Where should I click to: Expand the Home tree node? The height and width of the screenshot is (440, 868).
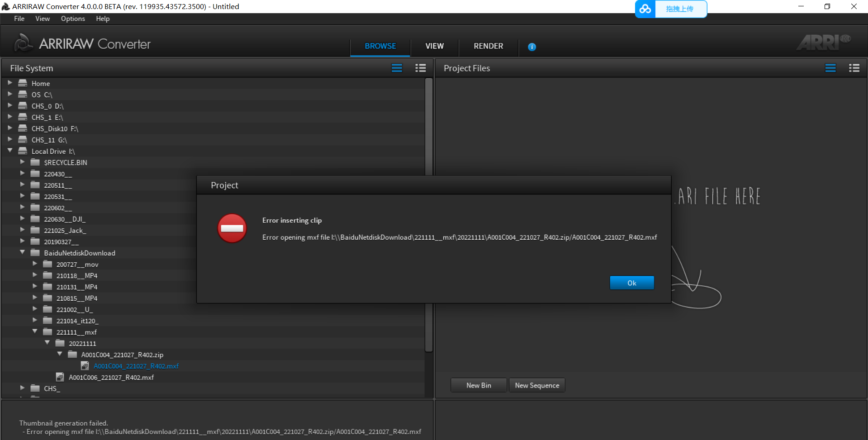pyautogui.click(x=10, y=83)
